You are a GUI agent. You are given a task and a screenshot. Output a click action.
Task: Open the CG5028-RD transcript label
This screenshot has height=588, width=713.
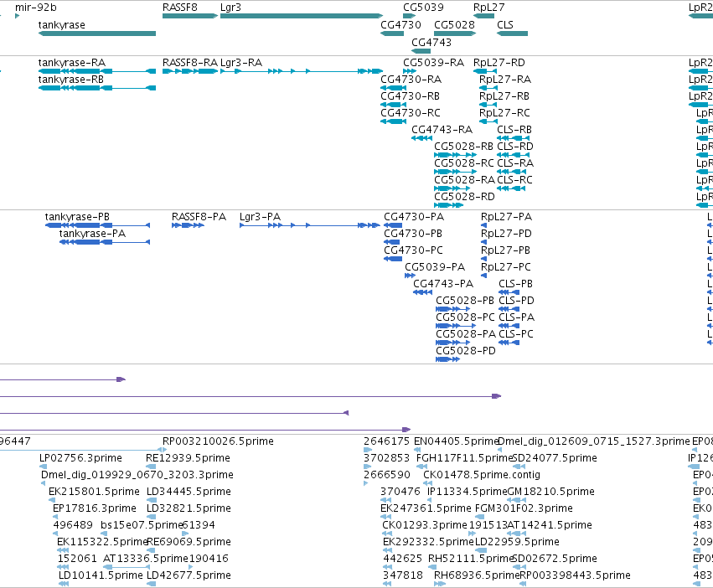click(x=464, y=197)
